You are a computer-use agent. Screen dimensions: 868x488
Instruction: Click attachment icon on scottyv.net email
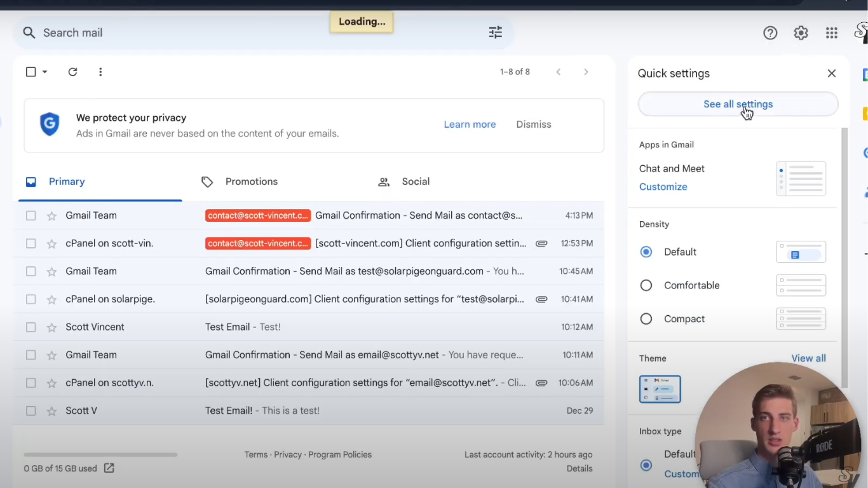point(541,383)
